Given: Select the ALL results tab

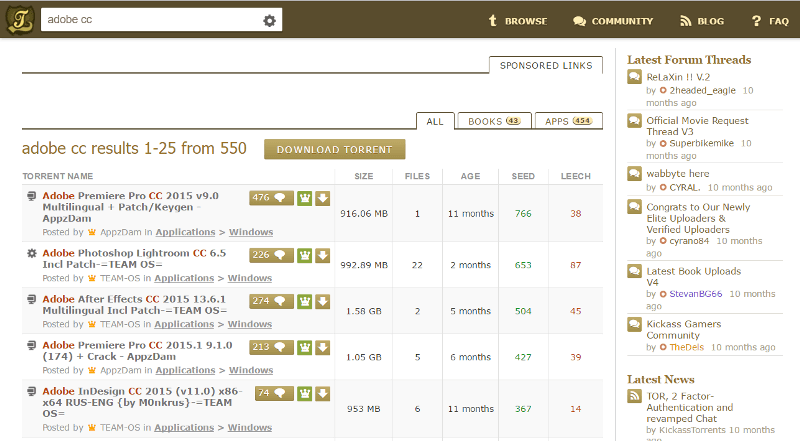Looking at the screenshot, I should tap(435, 122).
